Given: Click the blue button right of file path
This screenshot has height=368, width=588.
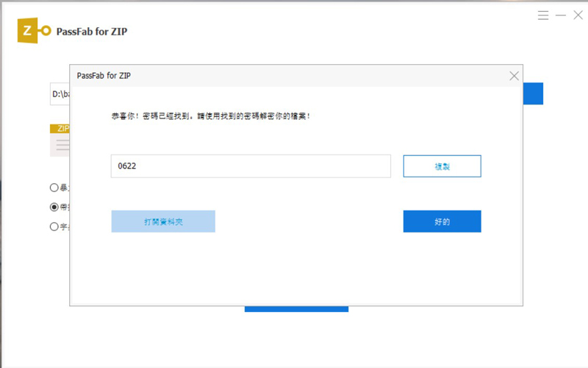Looking at the screenshot, I should click(x=533, y=94).
